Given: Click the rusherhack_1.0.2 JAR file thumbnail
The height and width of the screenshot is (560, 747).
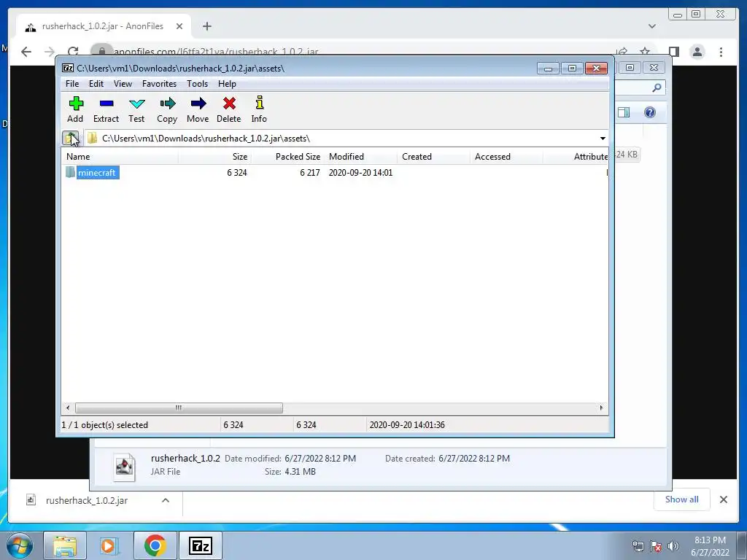Looking at the screenshot, I should [124, 466].
